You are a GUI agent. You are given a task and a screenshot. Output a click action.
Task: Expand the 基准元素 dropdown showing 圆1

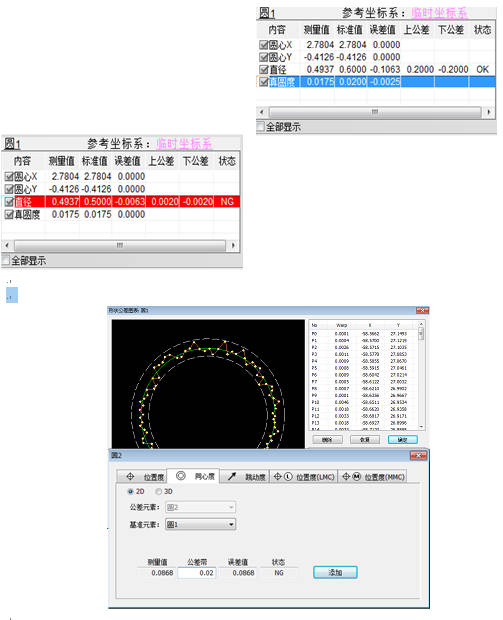tap(200, 524)
